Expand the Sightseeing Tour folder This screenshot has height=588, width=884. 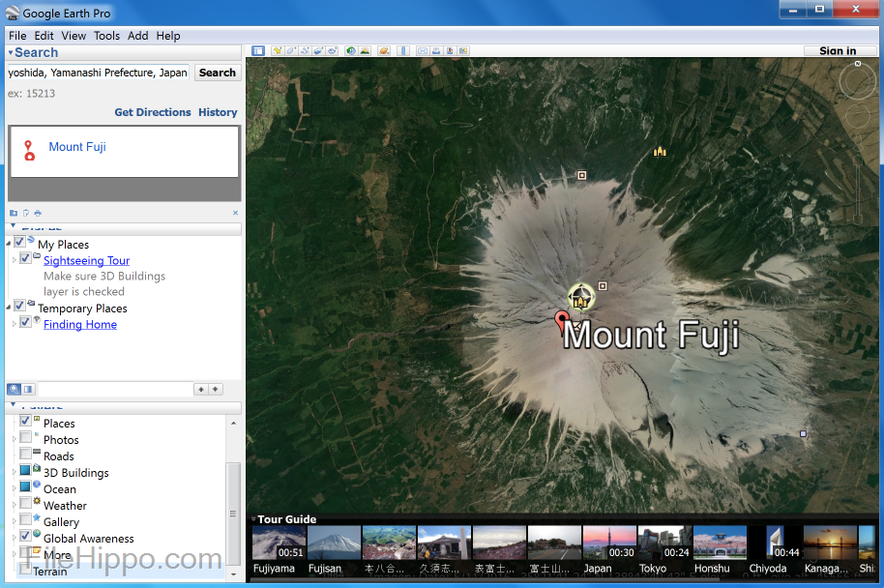[x=13, y=260]
